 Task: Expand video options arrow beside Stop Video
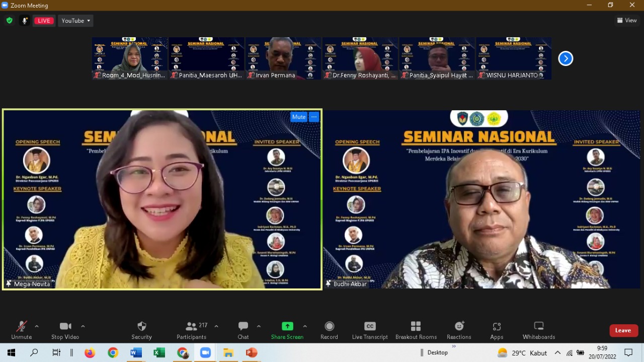pos(83,326)
